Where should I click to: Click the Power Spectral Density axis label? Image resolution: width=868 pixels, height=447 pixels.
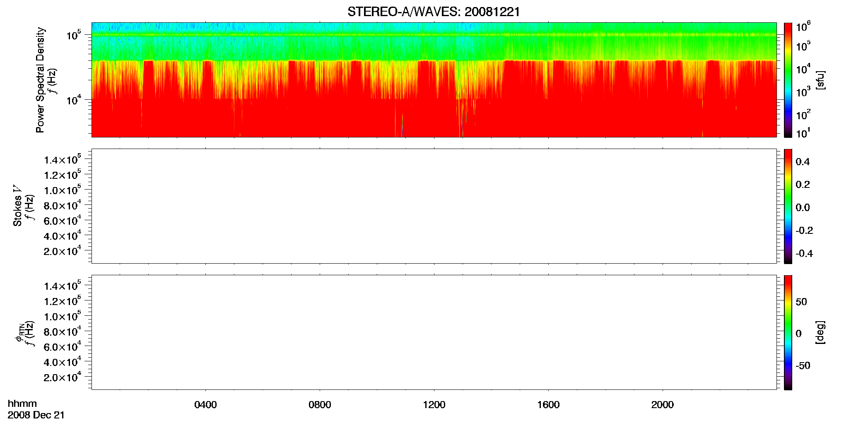(40, 80)
